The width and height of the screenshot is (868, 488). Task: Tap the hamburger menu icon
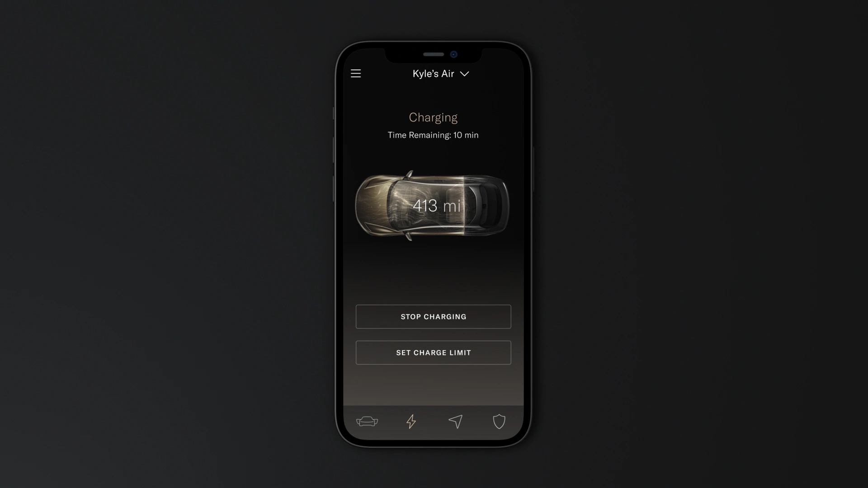356,73
